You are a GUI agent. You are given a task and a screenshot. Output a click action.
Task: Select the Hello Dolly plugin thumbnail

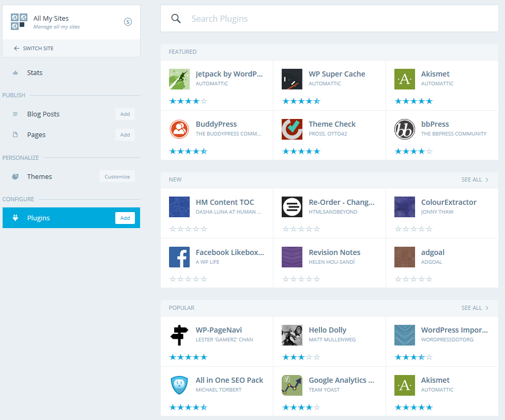(x=292, y=335)
